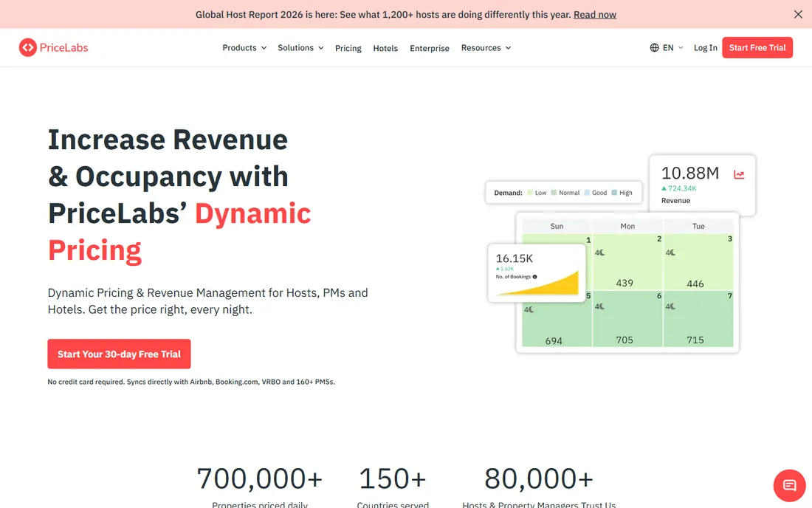Click the Mon column header
812x508 pixels.
click(627, 226)
